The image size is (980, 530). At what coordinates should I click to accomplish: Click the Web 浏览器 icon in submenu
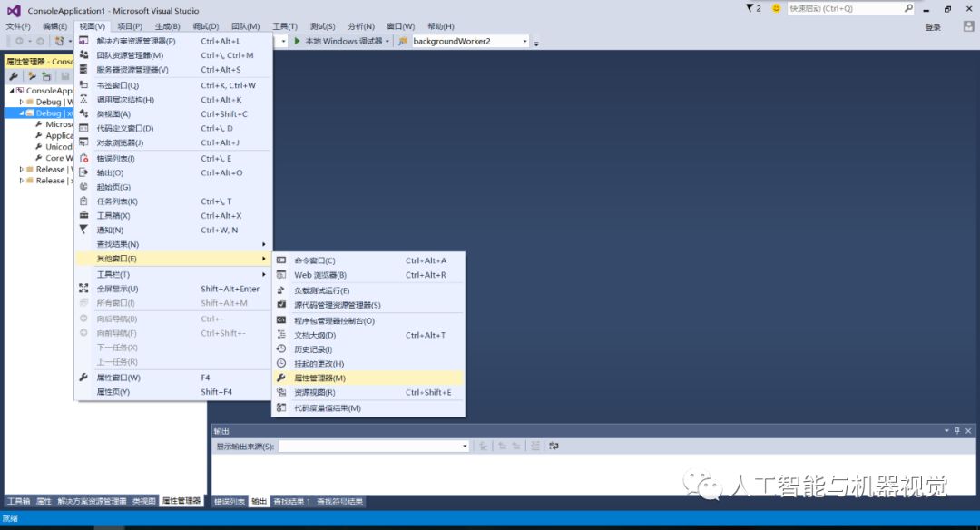[x=281, y=275]
